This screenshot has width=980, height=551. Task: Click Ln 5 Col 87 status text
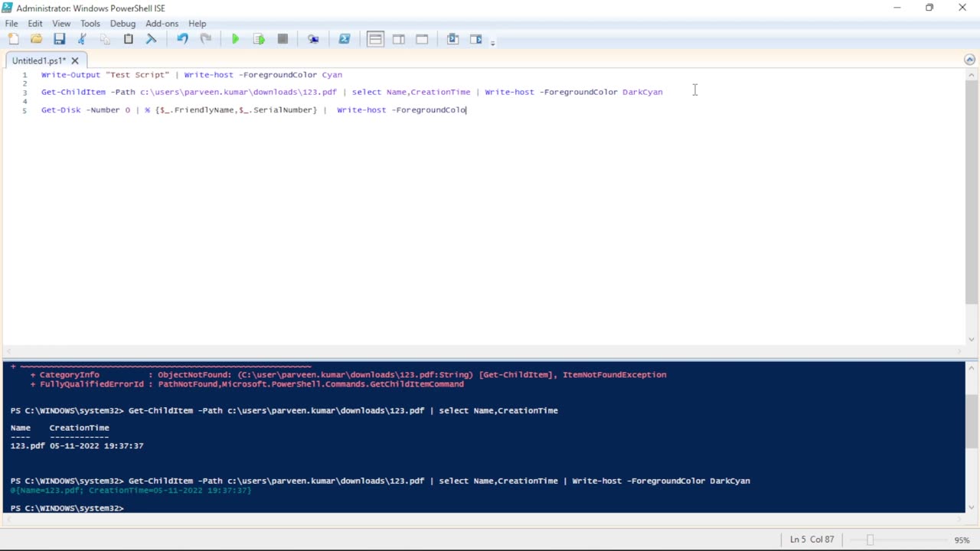(x=812, y=540)
